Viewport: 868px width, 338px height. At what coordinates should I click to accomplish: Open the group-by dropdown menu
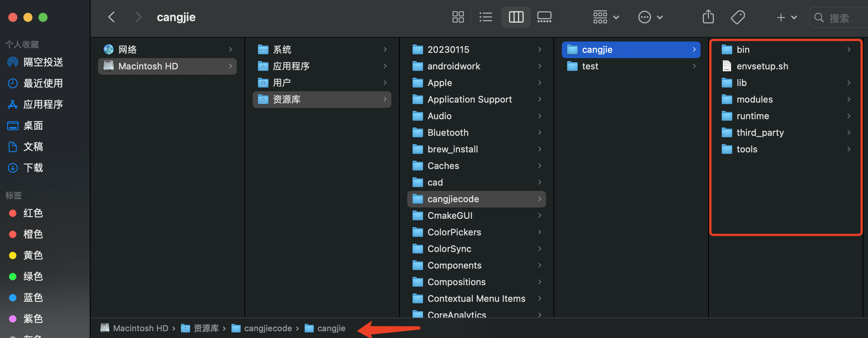pos(606,17)
